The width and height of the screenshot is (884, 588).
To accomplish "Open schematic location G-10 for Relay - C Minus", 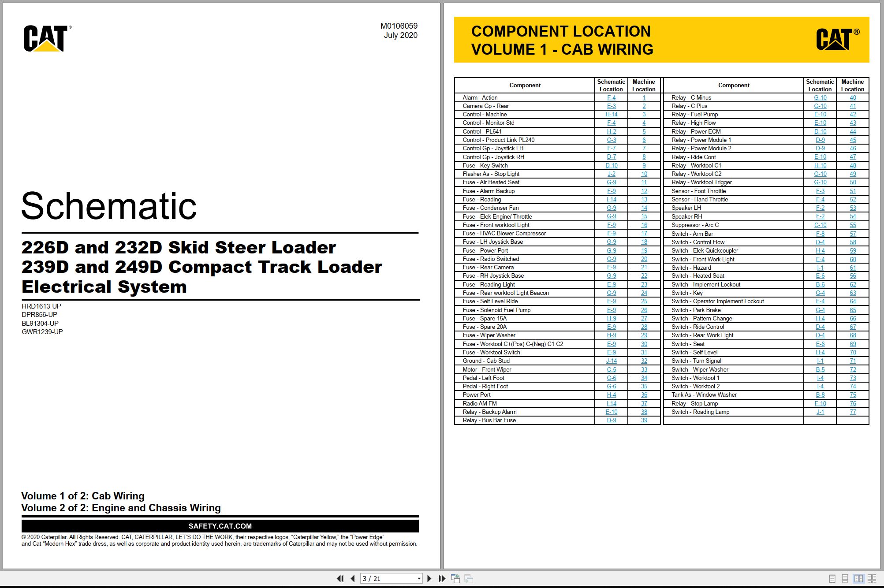I will point(820,98).
